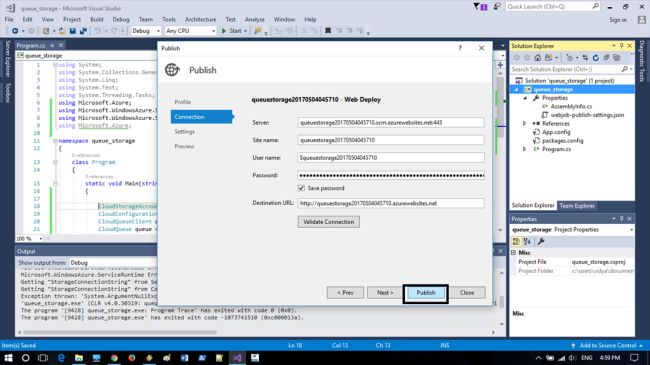Switch to the Team Explorer tab

[577, 206]
